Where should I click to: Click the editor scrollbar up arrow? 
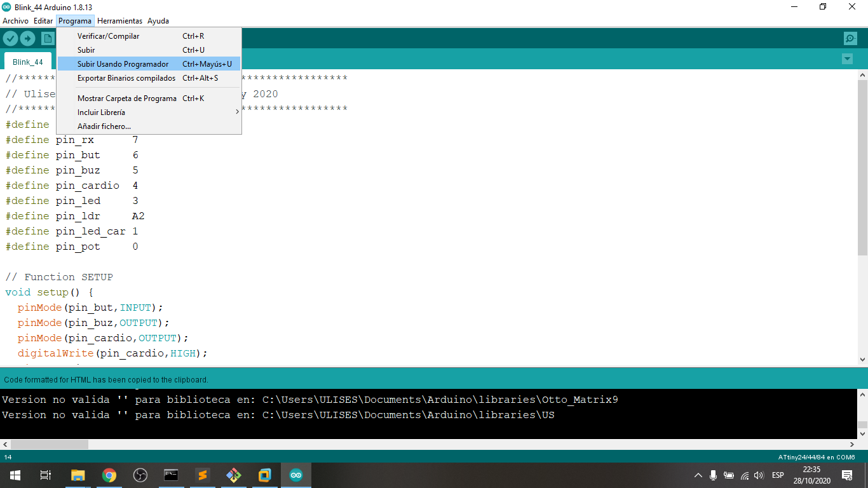tap(862, 76)
